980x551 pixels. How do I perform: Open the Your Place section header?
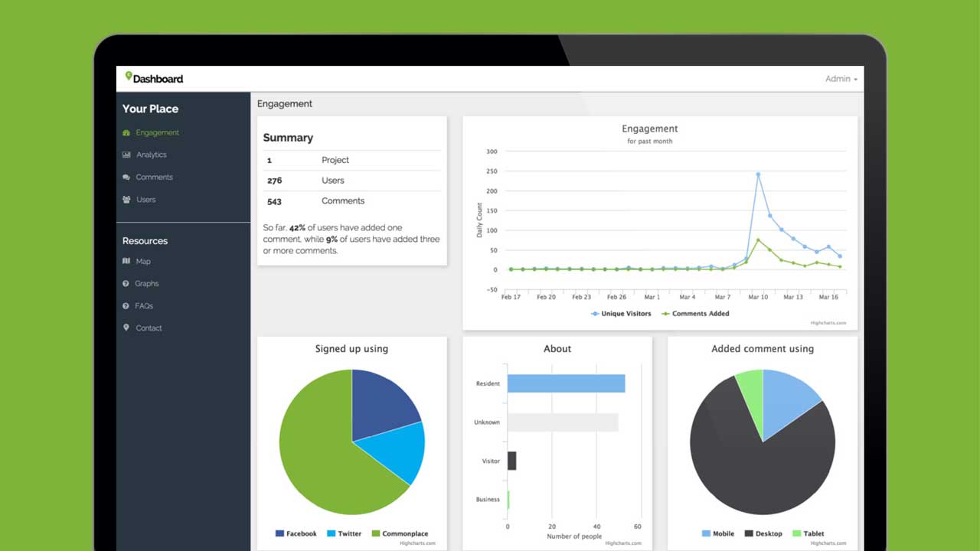click(x=150, y=109)
